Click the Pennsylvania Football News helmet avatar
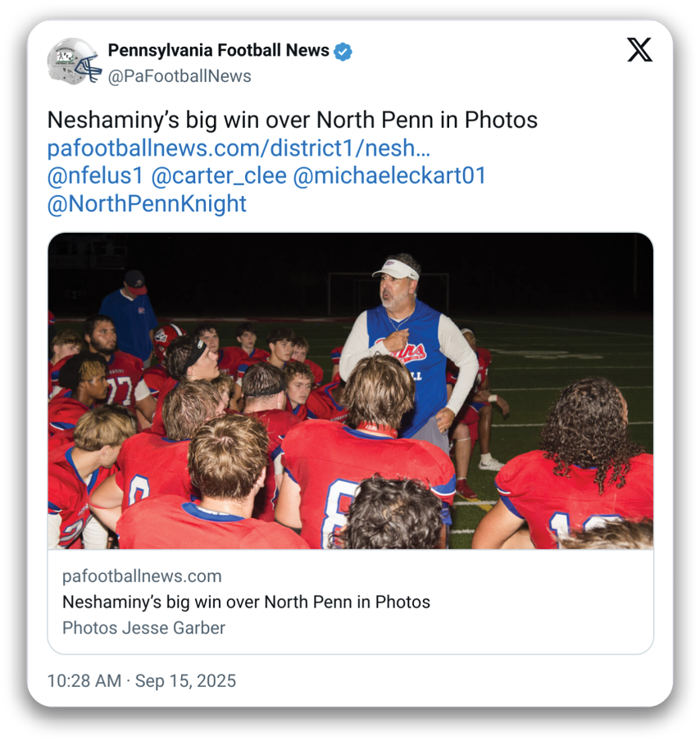 pyautogui.click(x=74, y=61)
